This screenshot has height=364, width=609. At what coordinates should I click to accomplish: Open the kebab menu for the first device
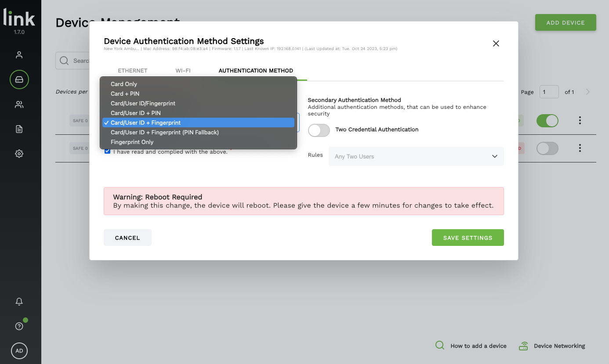(580, 120)
